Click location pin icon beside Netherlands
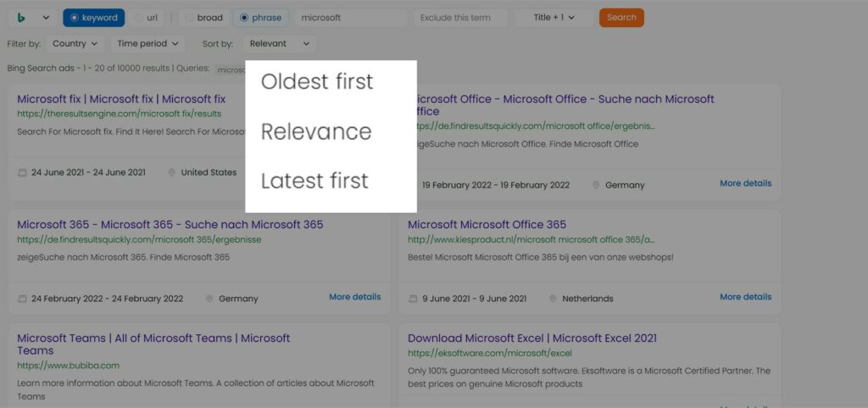Viewport: 868px width, 408px height. 553,299
